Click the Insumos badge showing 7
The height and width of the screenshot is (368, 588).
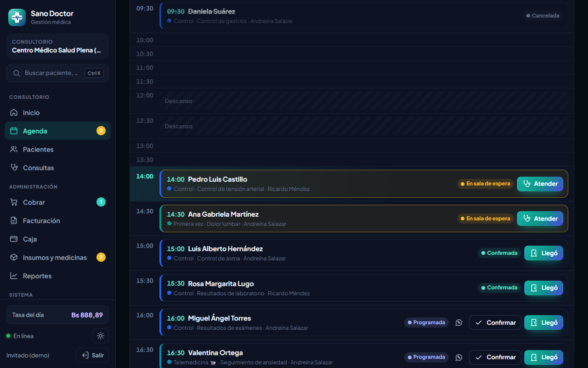[101, 257]
